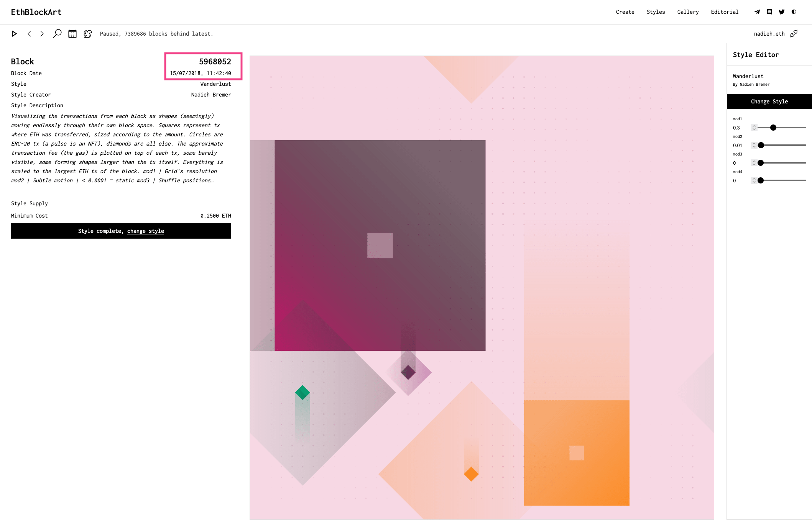The height and width of the screenshot is (524, 812).
Task: Click the random block icon
Action: pos(88,34)
